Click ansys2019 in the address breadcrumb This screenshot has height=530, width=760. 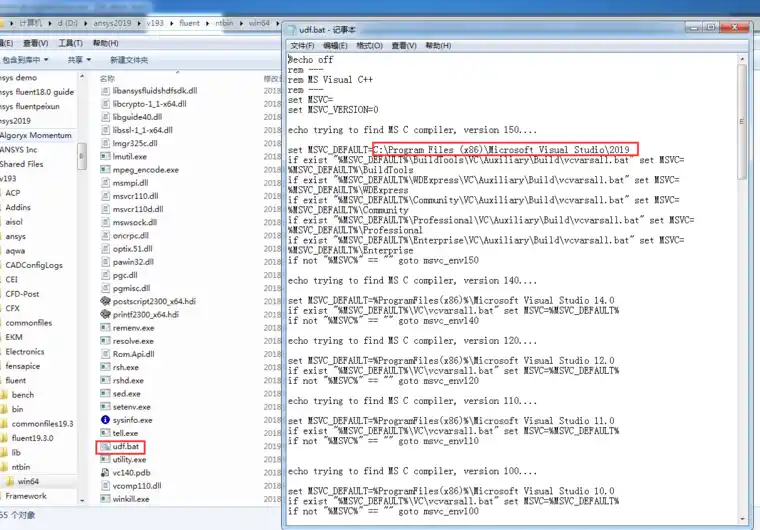[112, 23]
